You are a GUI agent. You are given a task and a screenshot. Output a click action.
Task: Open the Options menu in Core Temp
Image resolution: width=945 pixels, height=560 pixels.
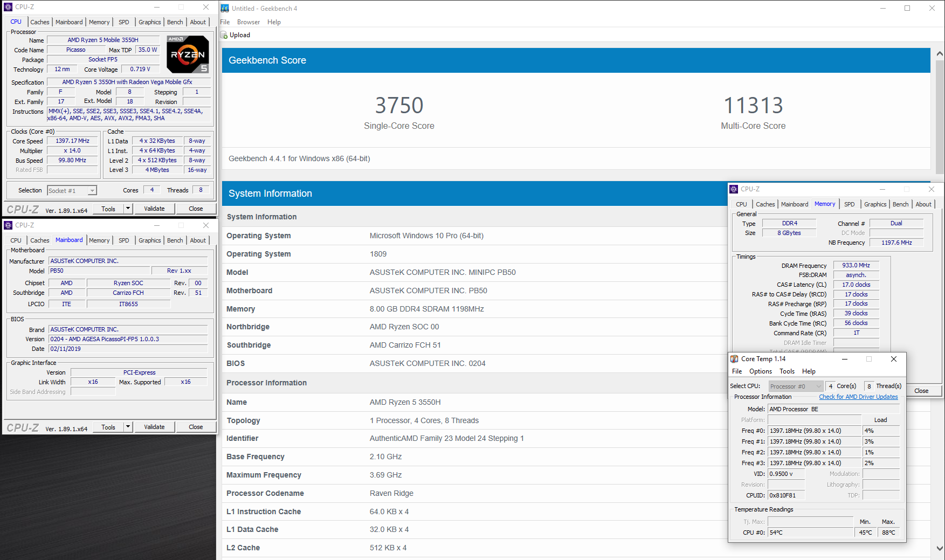[x=760, y=371]
